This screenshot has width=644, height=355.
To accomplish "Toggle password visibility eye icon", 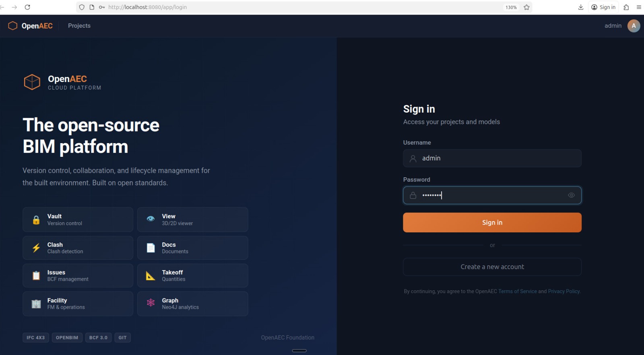I will click(571, 195).
